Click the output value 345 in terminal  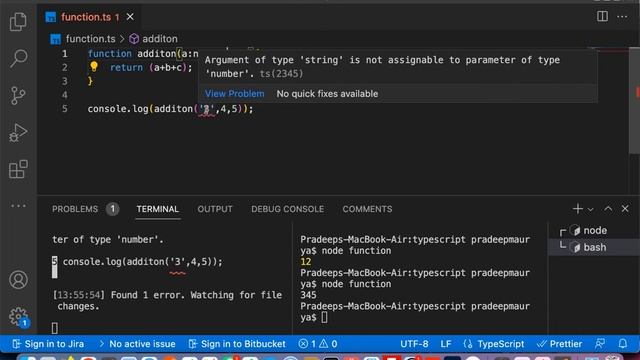308,295
